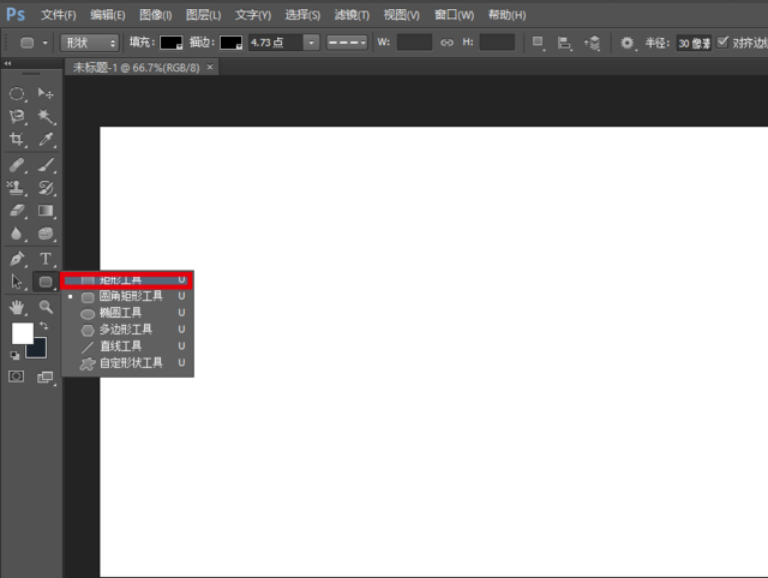Click the Rounded Rectangle tool in toolbox
The height and width of the screenshot is (578, 768).
pyautogui.click(x=46, y=282)
